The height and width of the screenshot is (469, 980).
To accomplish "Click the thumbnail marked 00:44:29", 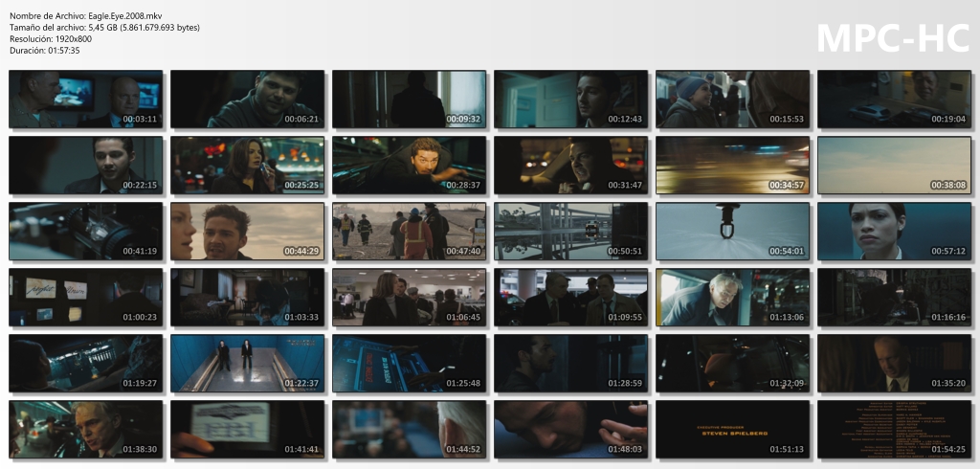I will pyautogui.click(x=247, y=232).
